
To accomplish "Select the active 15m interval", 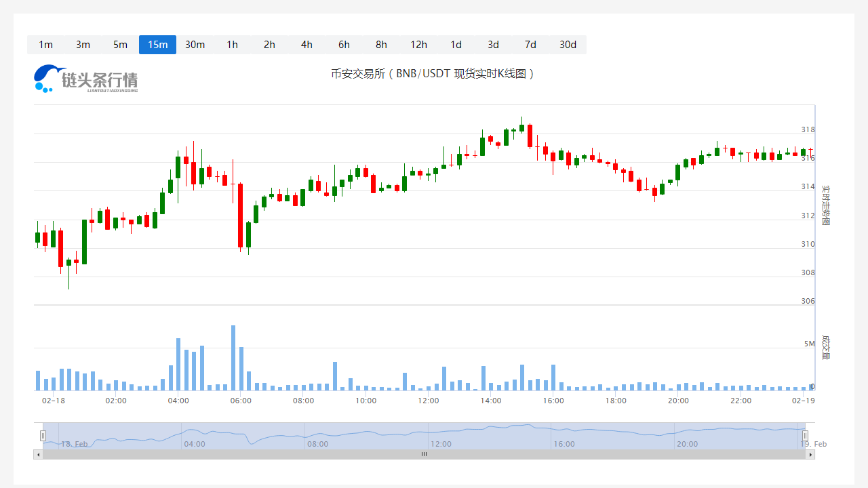I will pyautogui.click(x=157, y=45).
